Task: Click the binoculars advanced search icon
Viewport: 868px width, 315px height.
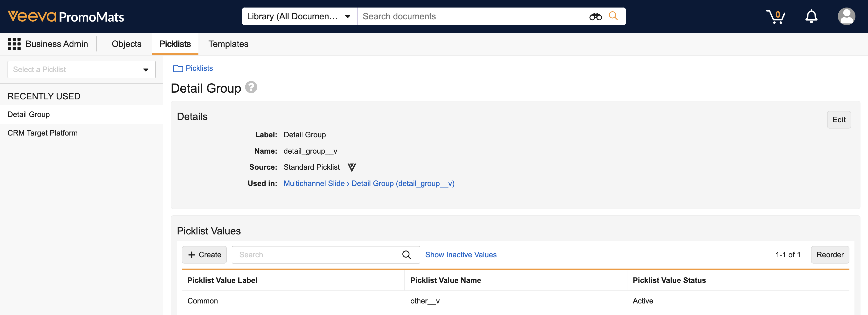Action: click(595, 17)
